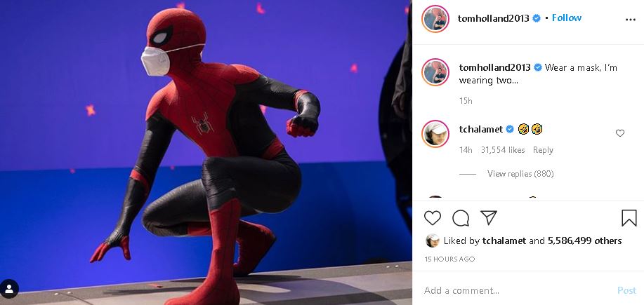Viewport: 644px width, 305px height.
Task: Reply to tchalamet's comment
Action: (543, 150)
